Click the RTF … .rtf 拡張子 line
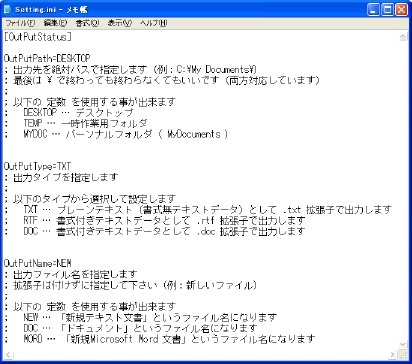Viewport: 412px width, 364px height. click(155, 220)
